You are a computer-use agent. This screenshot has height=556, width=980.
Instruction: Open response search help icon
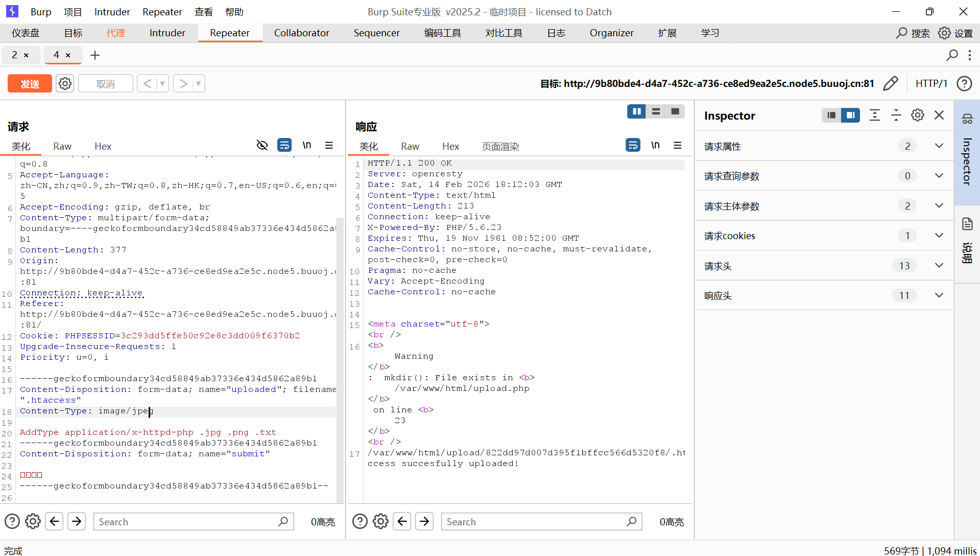click(360, 521)
